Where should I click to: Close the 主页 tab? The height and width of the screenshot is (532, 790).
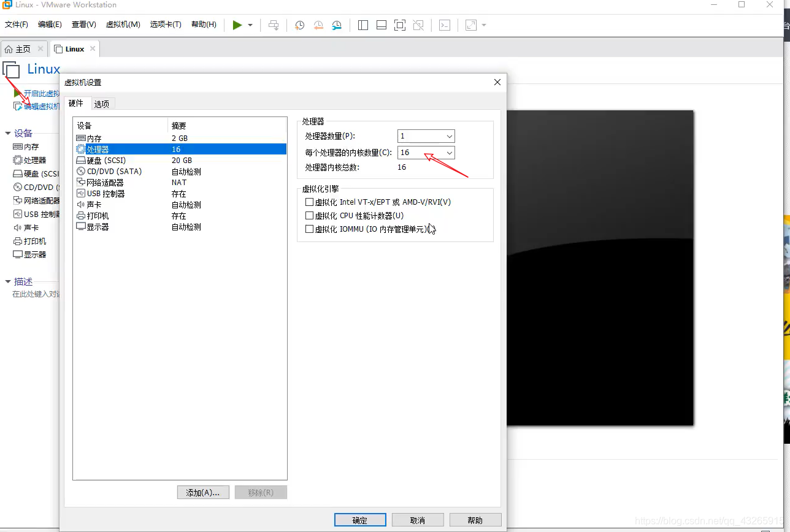(x=40, y=48)
